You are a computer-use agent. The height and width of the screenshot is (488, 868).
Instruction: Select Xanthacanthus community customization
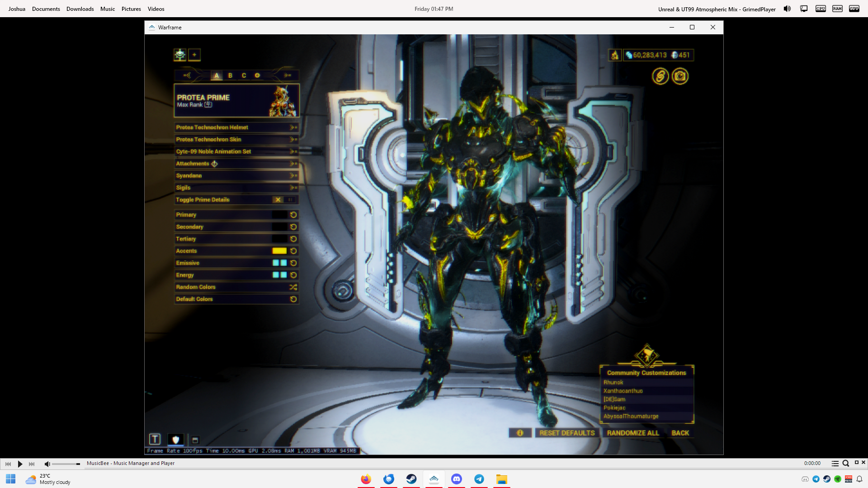[x=646, y=391]
